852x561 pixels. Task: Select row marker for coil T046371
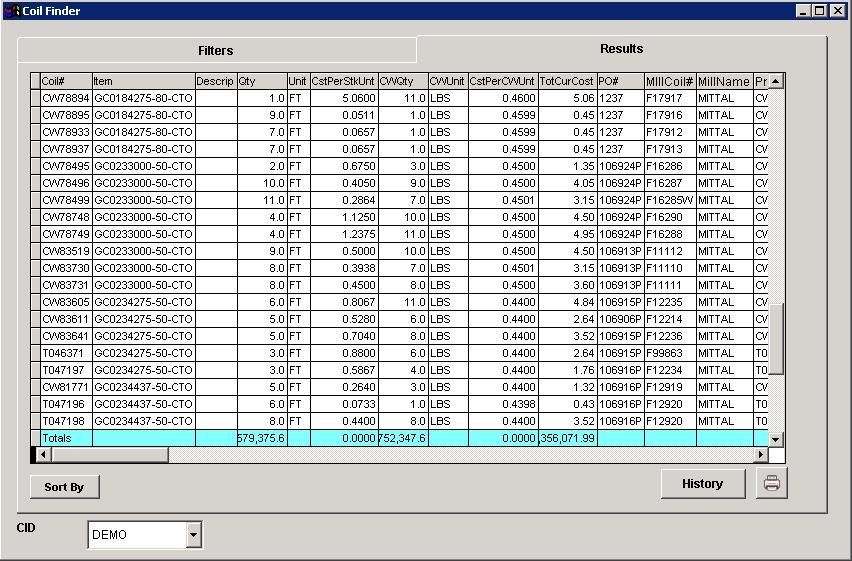coord(35,353)
